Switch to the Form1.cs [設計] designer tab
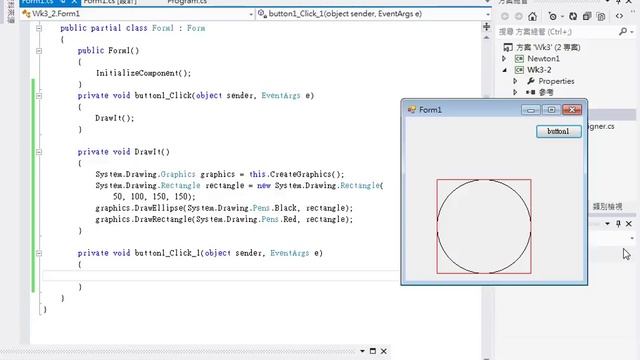640x360 pixels. (x=110, y=2)
